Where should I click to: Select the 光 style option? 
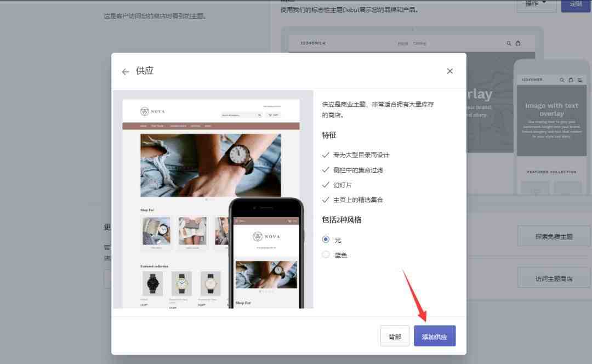coord(326,240)
